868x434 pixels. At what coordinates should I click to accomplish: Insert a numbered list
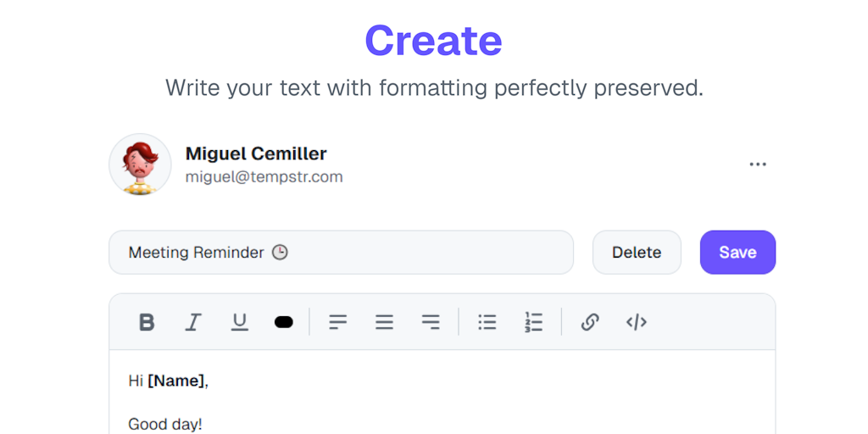coord(533,322)
